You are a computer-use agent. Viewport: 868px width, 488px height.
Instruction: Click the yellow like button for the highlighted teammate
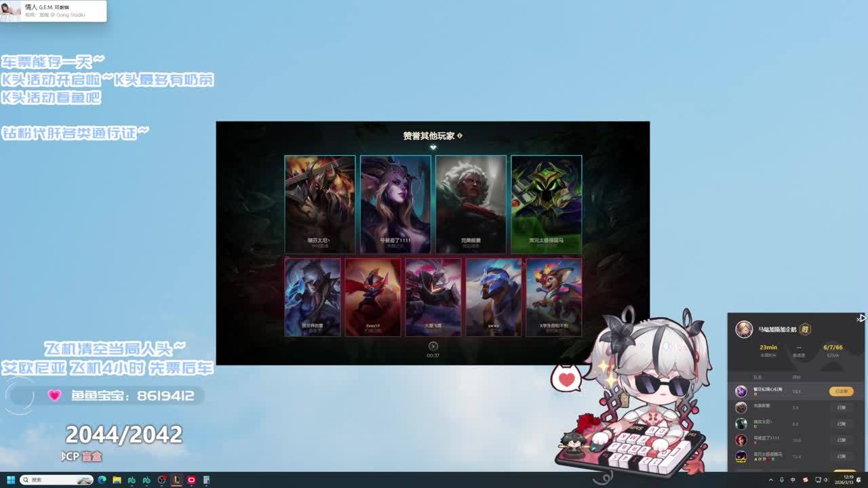pos(841,391)
